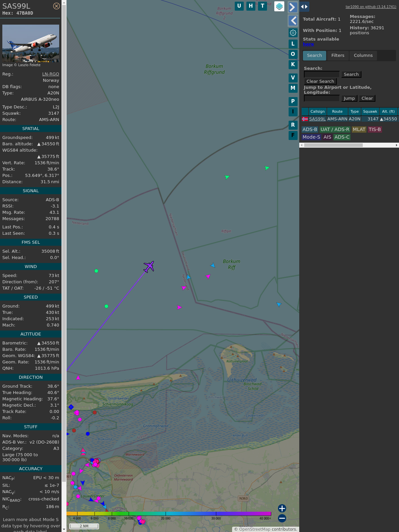Screen dimensions: 399x532
Task: Click the scrollbar right arrow under table
Action: (x=397, y=145)
